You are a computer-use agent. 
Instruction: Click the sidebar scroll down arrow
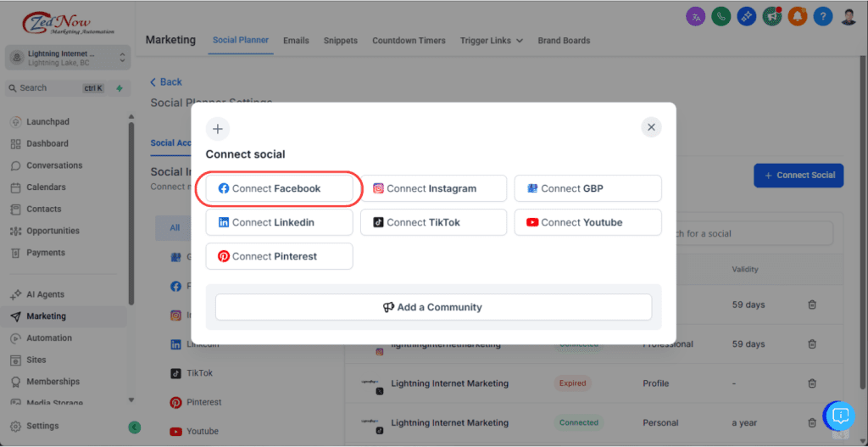click(131, 400)
